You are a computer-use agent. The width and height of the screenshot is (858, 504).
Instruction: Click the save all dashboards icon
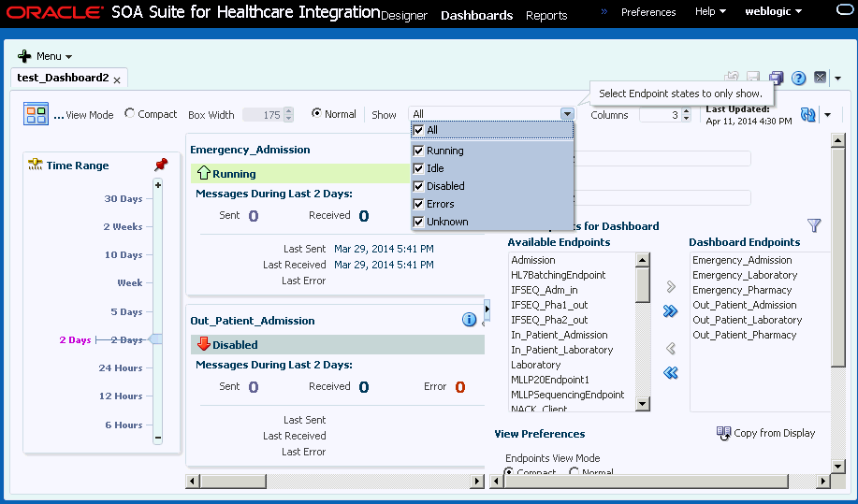[776, 78]
